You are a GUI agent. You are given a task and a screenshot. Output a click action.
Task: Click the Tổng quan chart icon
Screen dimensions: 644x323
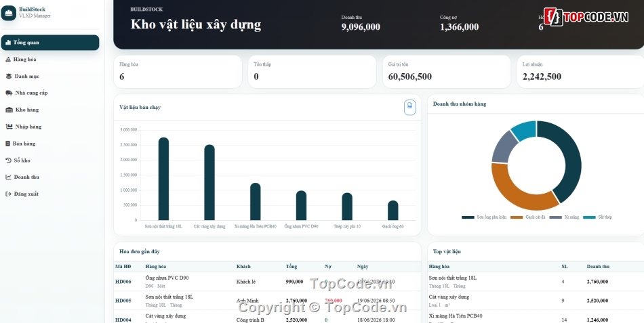tap(8, 42)
